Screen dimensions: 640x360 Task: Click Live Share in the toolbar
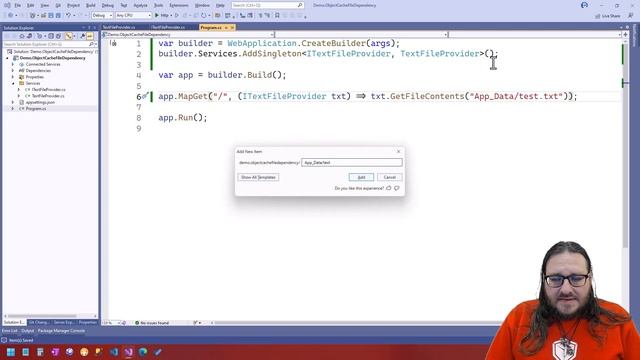(608, 16)
